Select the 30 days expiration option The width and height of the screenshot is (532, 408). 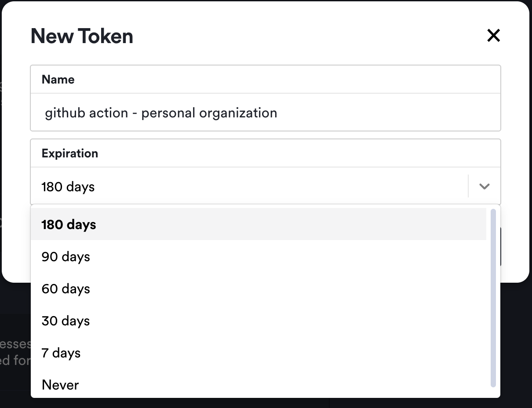pyautogui.click(x=66, y=321)
